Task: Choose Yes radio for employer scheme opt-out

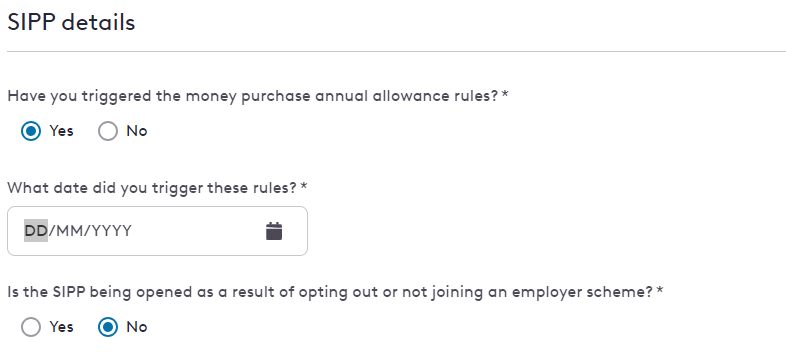Action: (x=31, y=327)
